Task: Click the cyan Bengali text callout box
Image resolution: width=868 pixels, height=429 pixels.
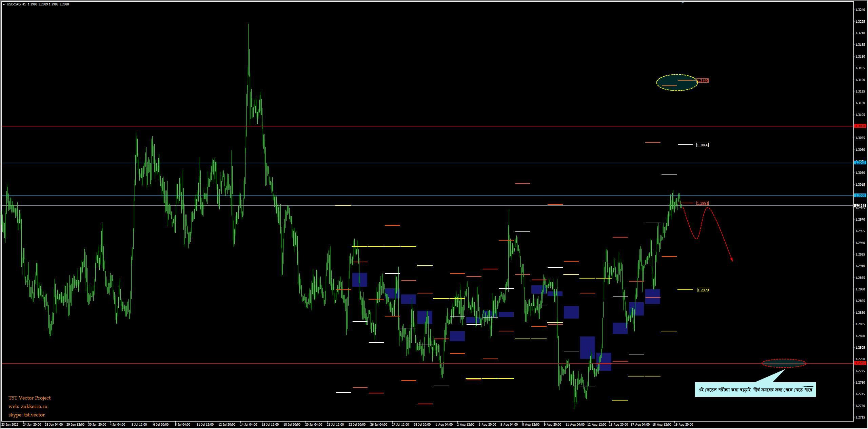Action: [x=755, y=390]
